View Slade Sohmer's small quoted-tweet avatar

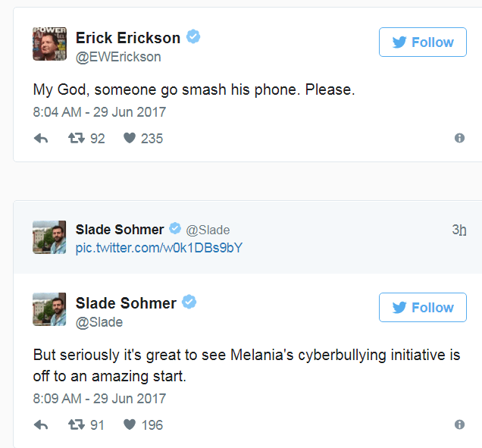coord(49,237)
